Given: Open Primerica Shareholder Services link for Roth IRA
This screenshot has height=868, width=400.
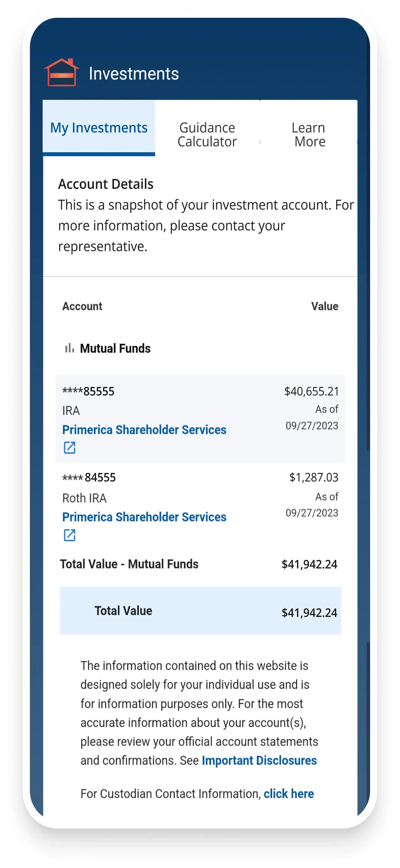Looking at the screenshot, I should (x=144, y=517).
